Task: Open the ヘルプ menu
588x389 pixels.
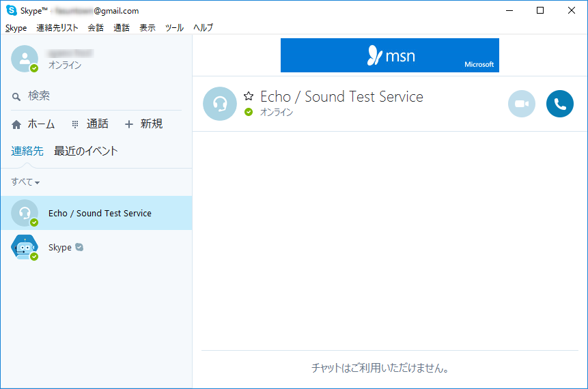Action: coord(203,28)
